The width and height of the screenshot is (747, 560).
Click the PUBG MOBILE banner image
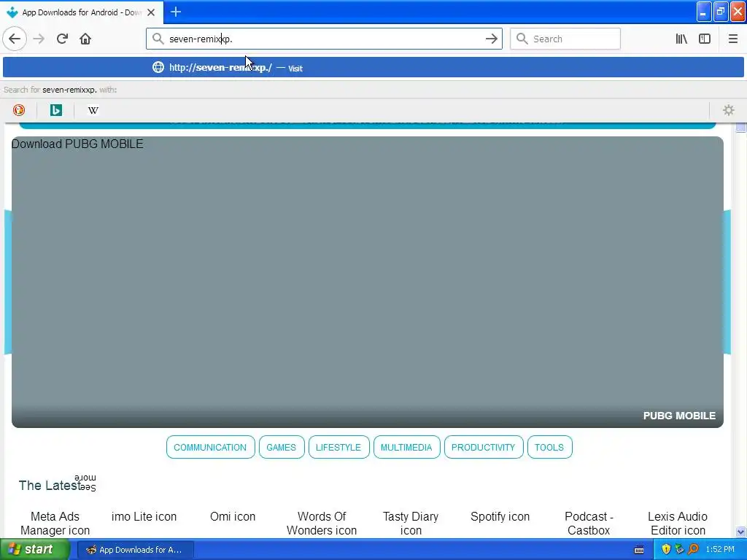click(368, 282)
